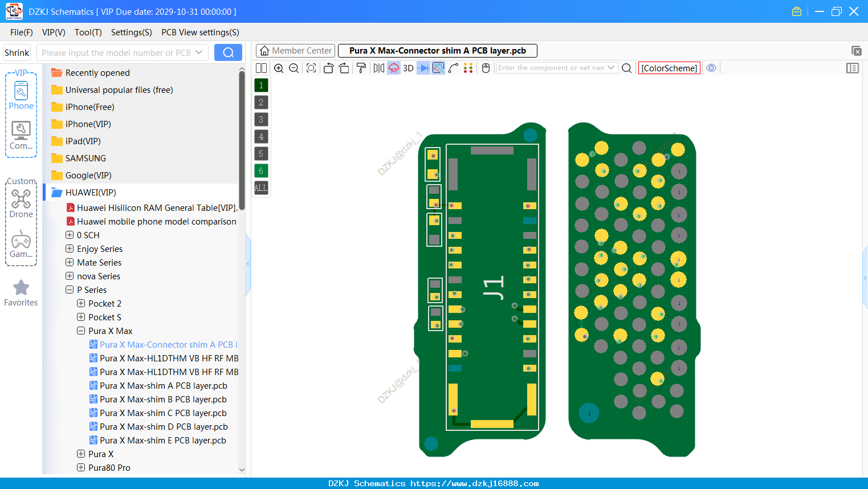Open the VIP(V) menu
Viewport: 868px width, 489px height.
[54, 32]
